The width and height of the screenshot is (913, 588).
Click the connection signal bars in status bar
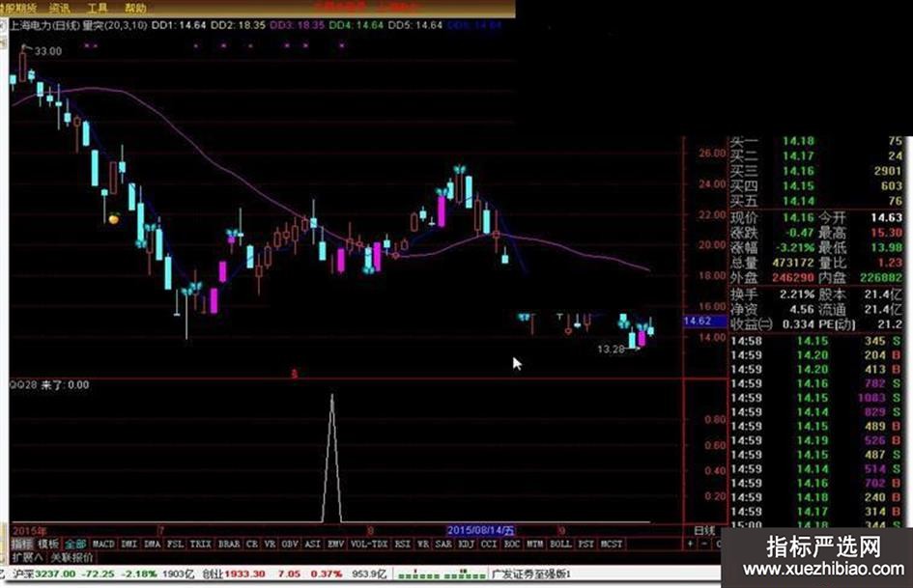(442, 575)
